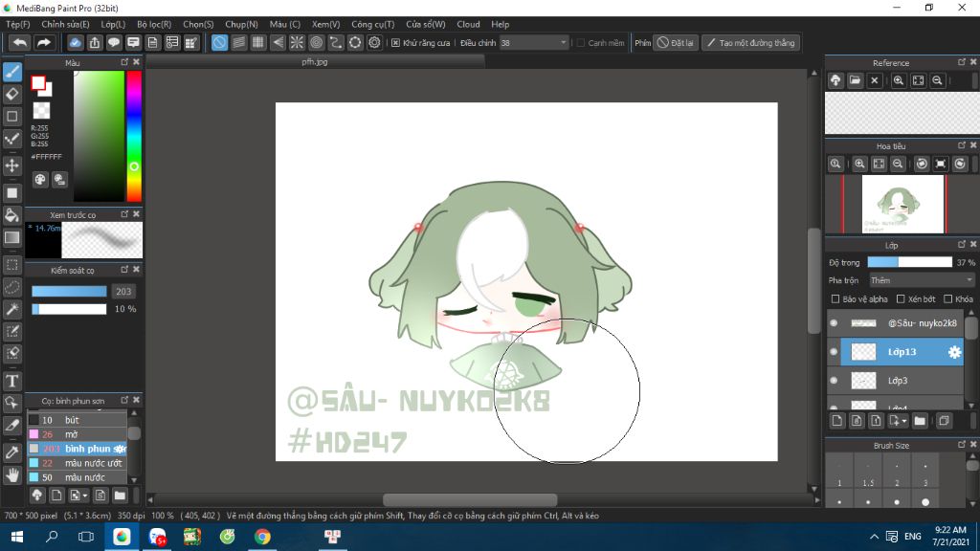Open the Tệp(F) menu

(x=17, y=24)
